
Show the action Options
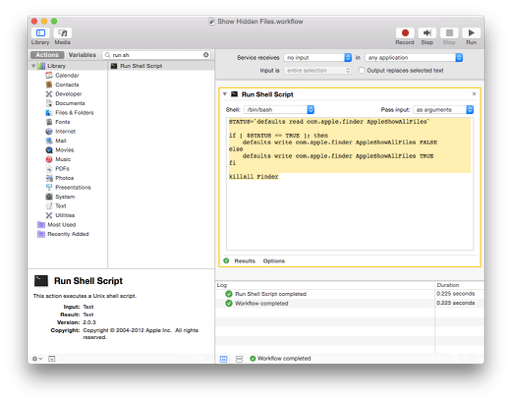[274, 261]
